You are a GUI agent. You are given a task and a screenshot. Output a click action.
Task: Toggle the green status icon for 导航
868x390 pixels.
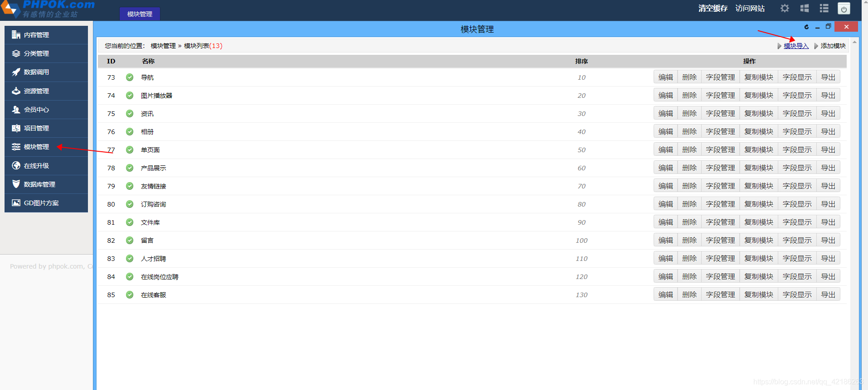point(130,77)
